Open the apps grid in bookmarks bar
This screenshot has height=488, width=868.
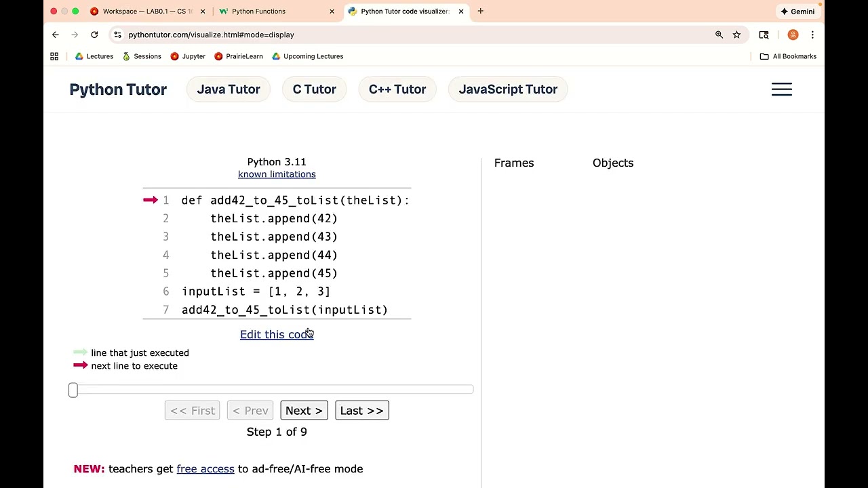(54, 56)
